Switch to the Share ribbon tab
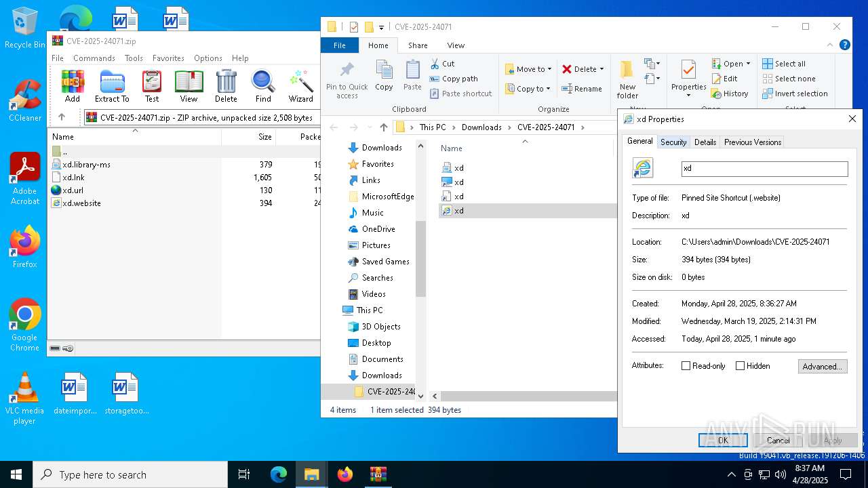 tap(418, 45)
